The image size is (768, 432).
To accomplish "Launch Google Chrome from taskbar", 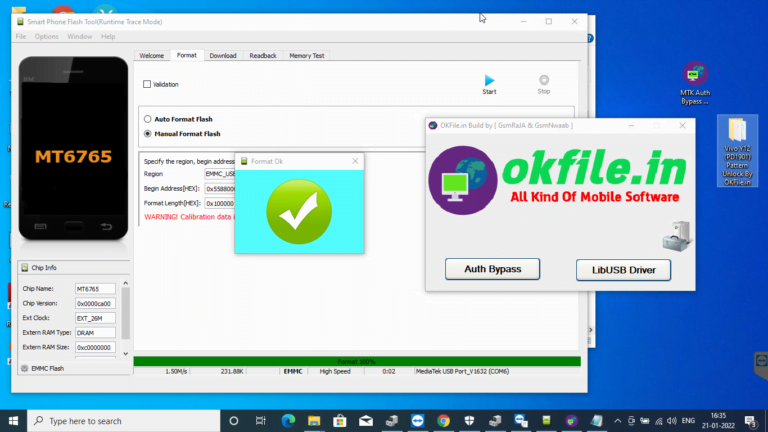I will [x=443, y=421].
